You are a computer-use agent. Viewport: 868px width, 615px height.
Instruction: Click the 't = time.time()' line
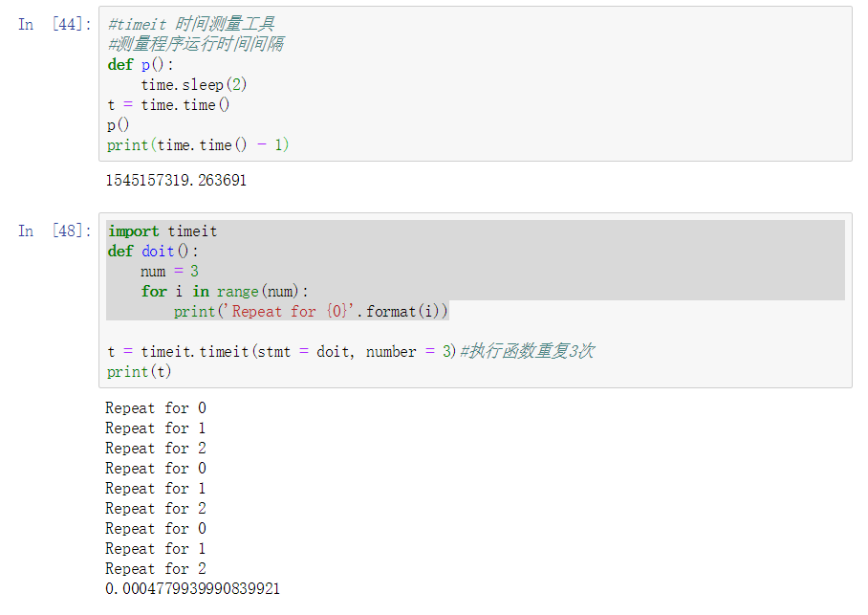[168, 104]
